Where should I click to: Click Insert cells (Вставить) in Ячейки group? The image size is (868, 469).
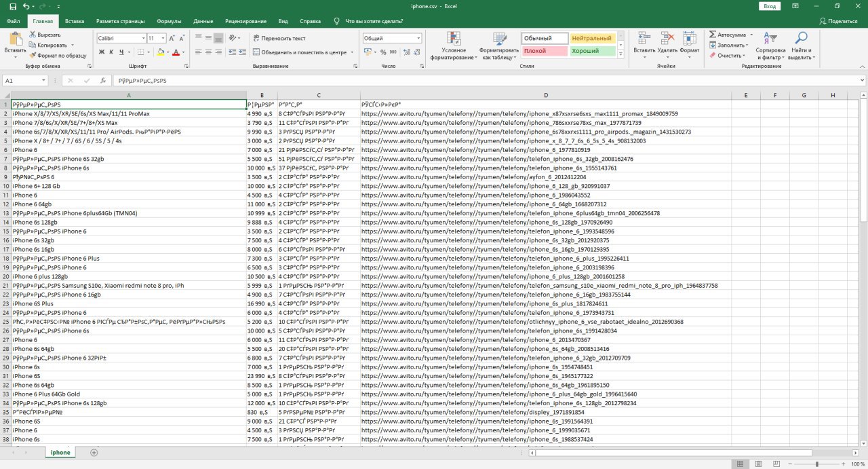click(x=644, y=44)
